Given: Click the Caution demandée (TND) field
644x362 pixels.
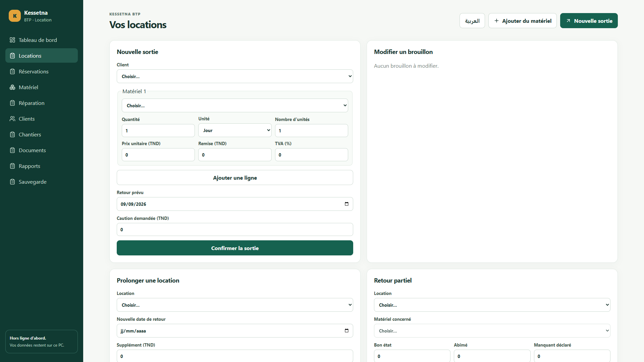Looking at the screenshot, I should tap(235, 230).
